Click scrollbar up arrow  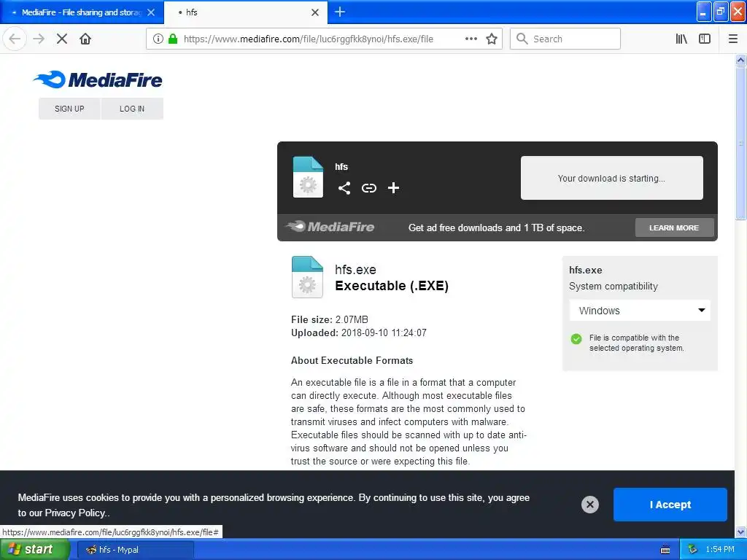point(740,60)
